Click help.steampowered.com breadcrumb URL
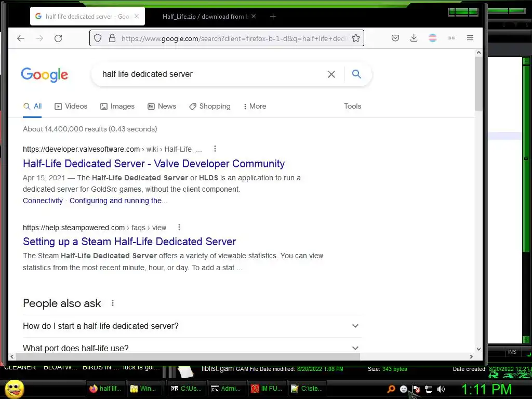532x399 pixels. coord(74,228)
